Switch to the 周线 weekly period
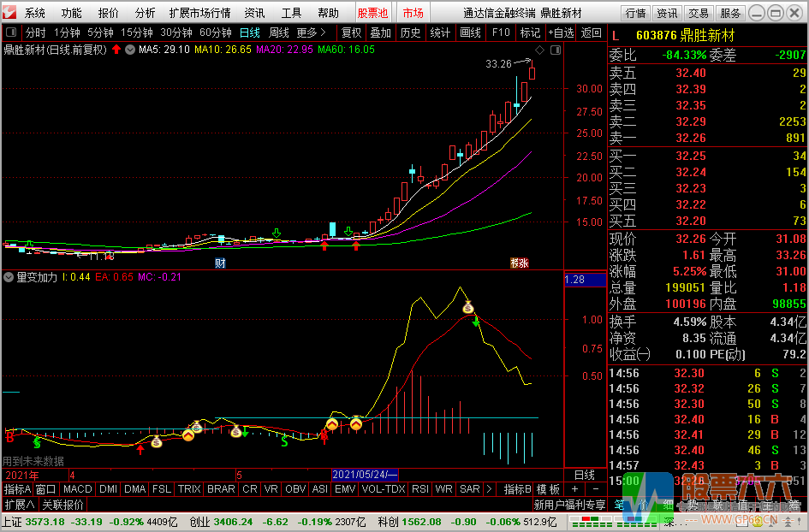Screen dimensions: 809x532 (278, 33)
